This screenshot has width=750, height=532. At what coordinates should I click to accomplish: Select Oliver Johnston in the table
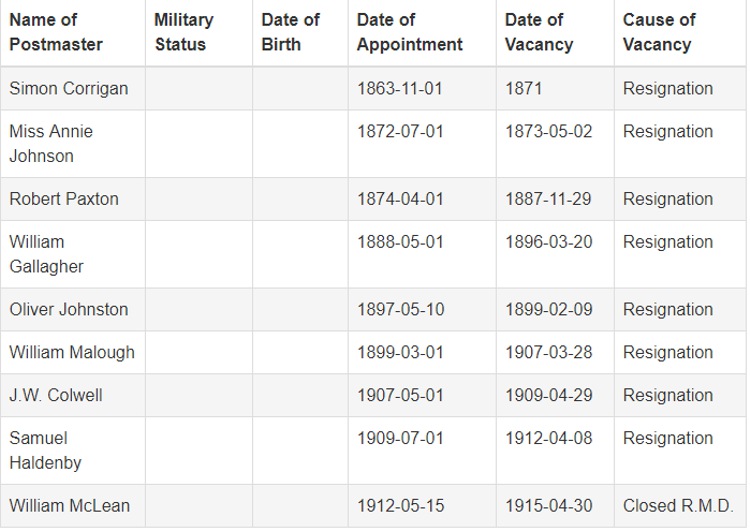pos(69,310)
